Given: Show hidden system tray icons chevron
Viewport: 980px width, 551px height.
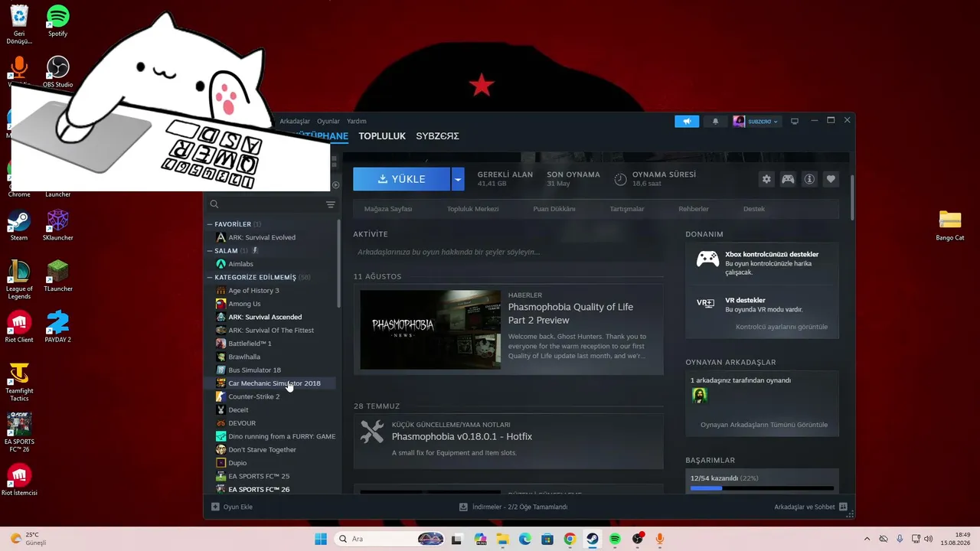Looking at the screenshot, I should coord(867,539).
